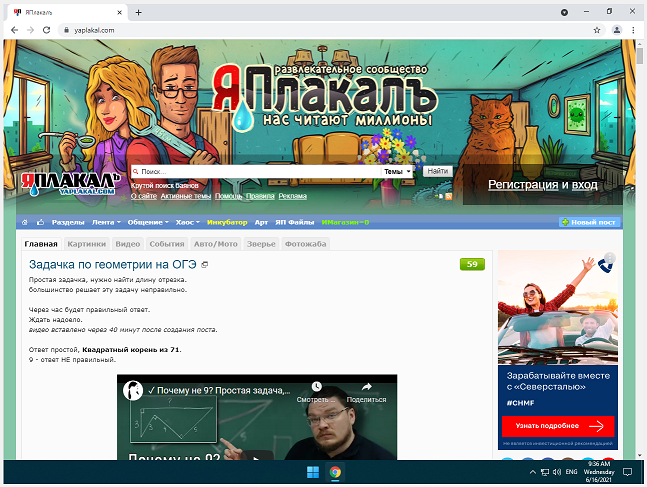
Task: Switch to the Фотожаба tab
Action: pos(305,244)
